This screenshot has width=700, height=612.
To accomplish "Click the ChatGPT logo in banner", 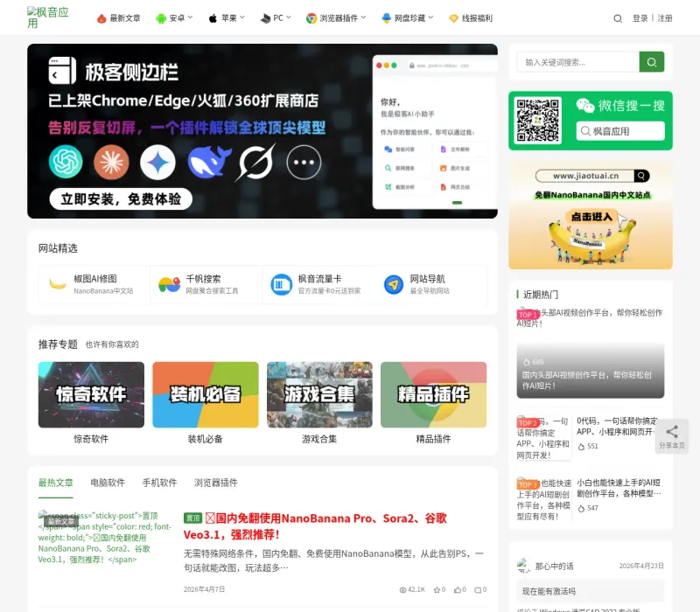I will 66,162.
